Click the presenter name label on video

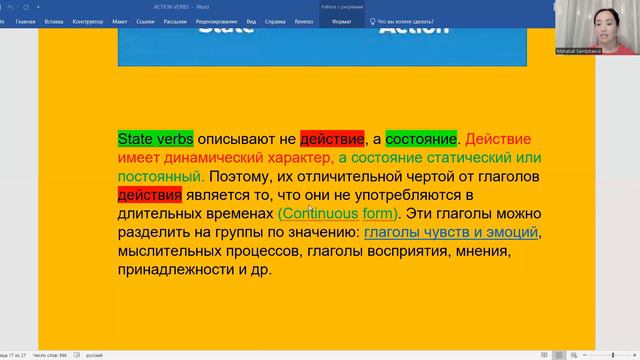point(578,51)
